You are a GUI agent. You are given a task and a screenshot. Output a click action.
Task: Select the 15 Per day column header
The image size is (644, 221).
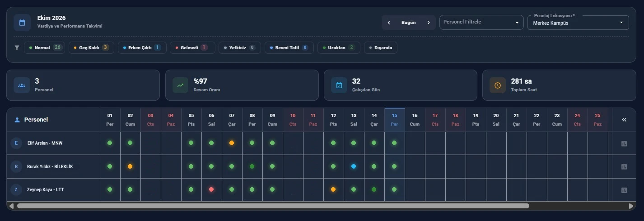coord(395,120)
